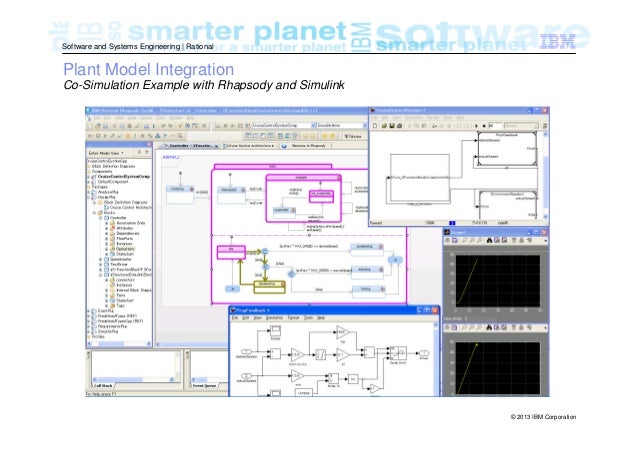Select Operations item in browser tree
The height and width of the screenshot is (451, 638).
[125, 249]
